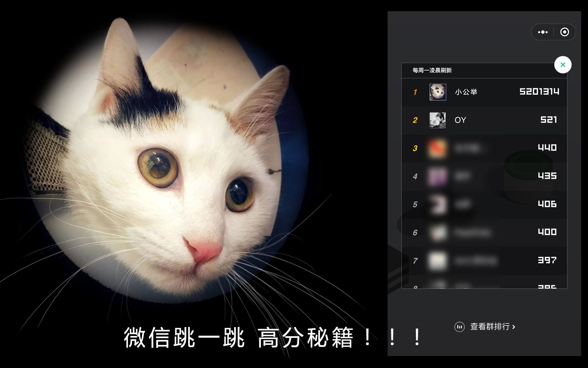The image size is (588, 368).
Task: Click the score 406 in rank 5
Action: (547, 204)
